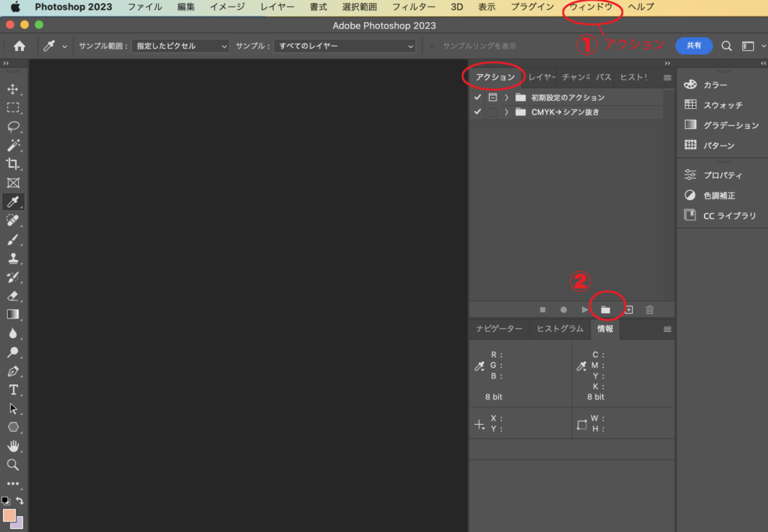Select the Eyedropper tool in toolbar
The image size is (768, 532).
coord(13,202)
